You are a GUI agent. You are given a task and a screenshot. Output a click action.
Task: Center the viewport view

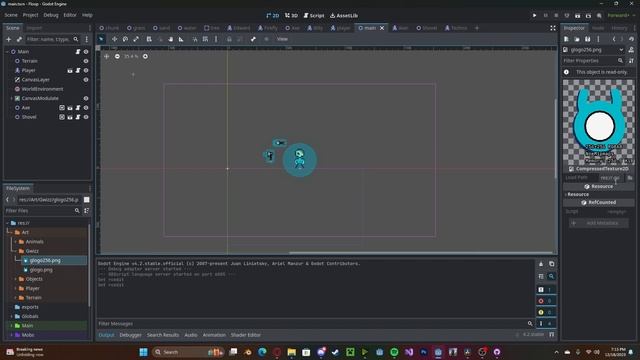click(107, 56)
